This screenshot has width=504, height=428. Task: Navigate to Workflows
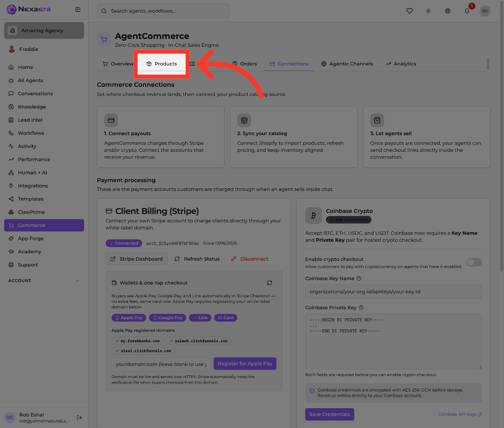pyautogui.click(x=44, y=133)
